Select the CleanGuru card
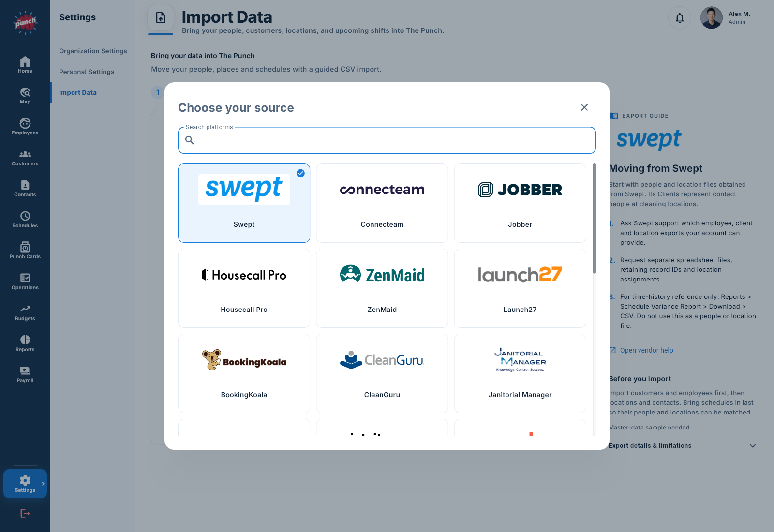The image size is (774, 532). point(382,373)
